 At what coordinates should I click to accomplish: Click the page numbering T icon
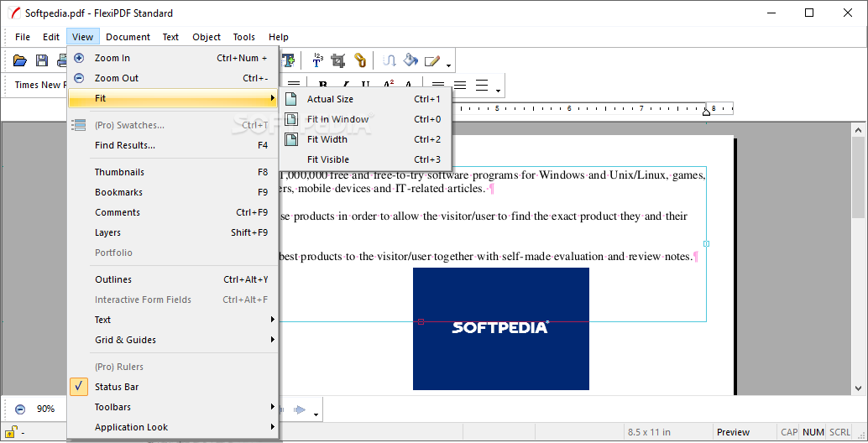click(318, 60)
